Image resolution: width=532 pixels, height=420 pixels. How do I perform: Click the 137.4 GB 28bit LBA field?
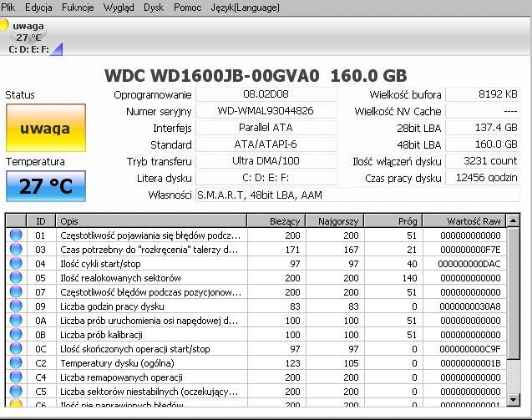tap(483, 128)
